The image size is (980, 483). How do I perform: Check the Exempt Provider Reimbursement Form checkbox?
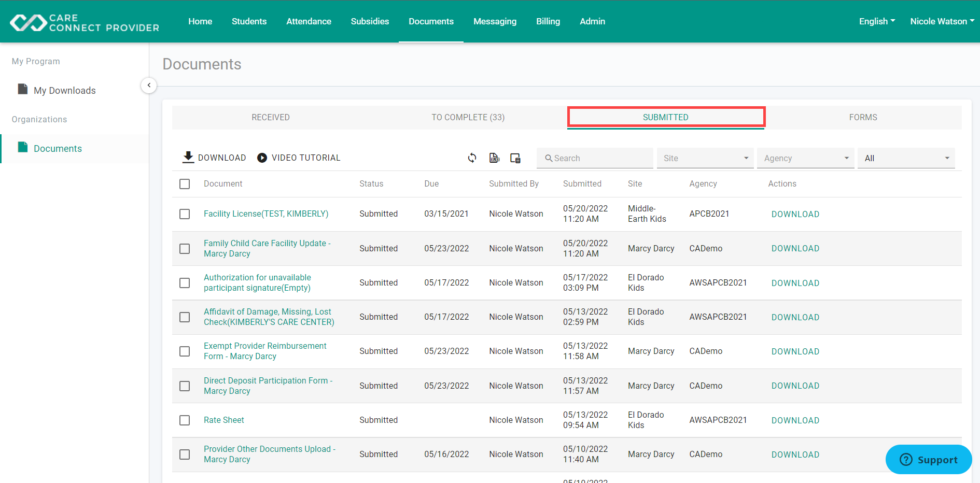coord(185,351)
